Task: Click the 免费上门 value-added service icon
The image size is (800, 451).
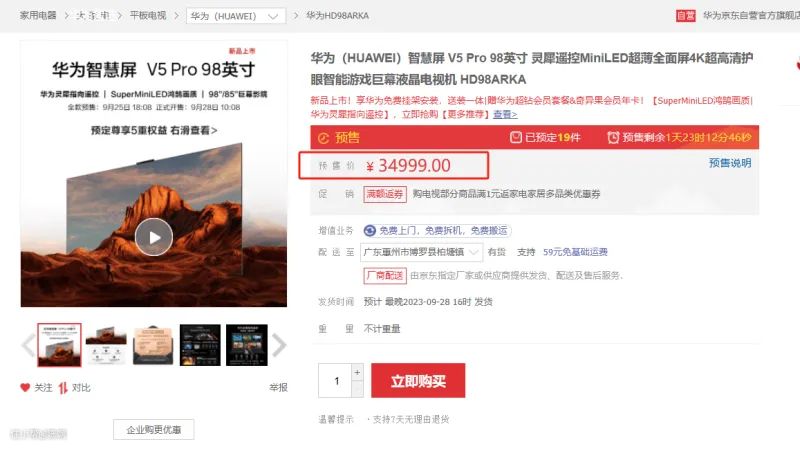Action: (370, 231)
